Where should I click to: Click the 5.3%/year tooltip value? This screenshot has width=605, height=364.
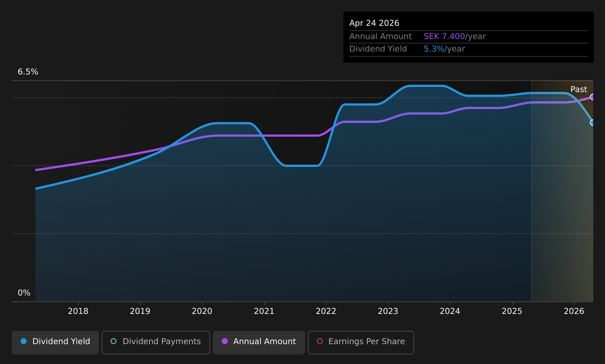click(444, 49)
